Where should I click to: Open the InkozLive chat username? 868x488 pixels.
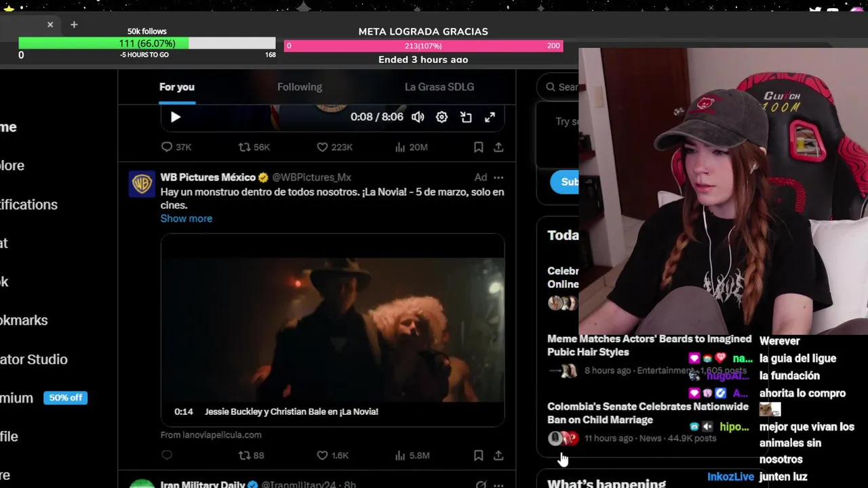click(x=730, y=477)
